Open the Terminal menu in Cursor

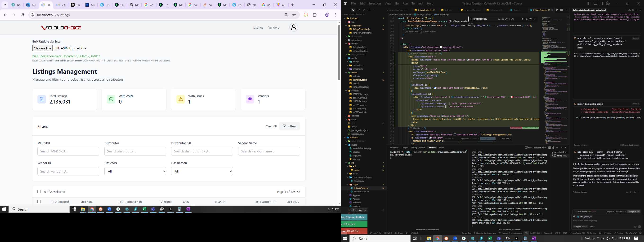click(417, 3)
